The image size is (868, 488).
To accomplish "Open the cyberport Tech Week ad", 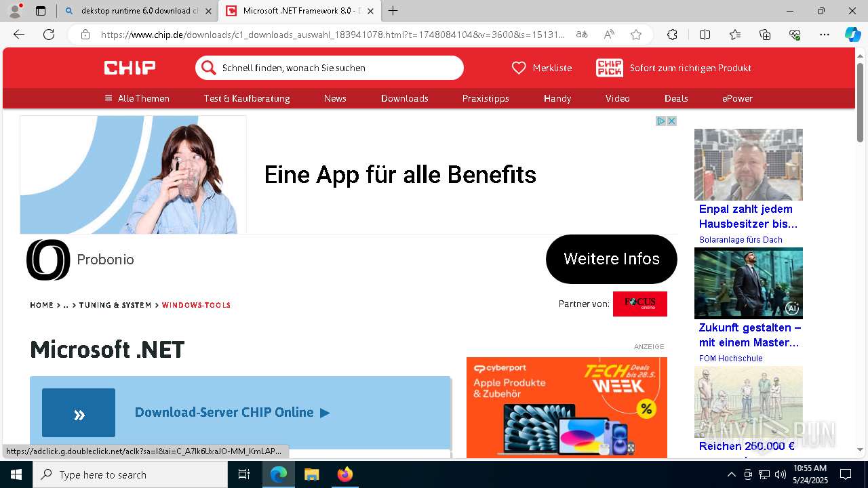I will 567,407.
